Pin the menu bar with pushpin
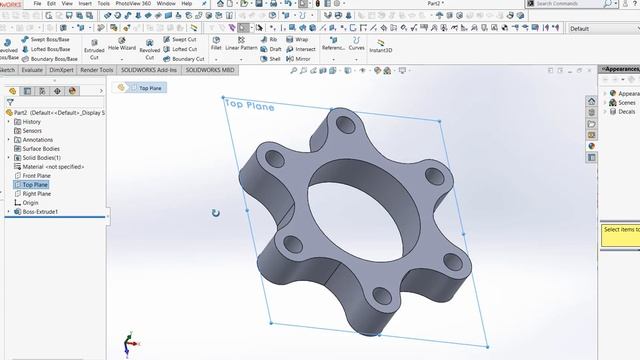This screenshot has height=360, width=640. pyautogui.click(x=204, y=4)
